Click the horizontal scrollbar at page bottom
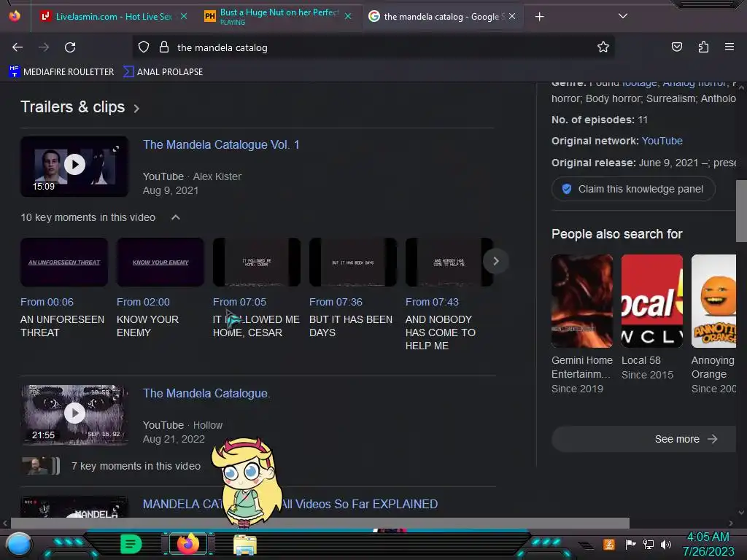This screenshot has width=747, height=560. point(320,523)
